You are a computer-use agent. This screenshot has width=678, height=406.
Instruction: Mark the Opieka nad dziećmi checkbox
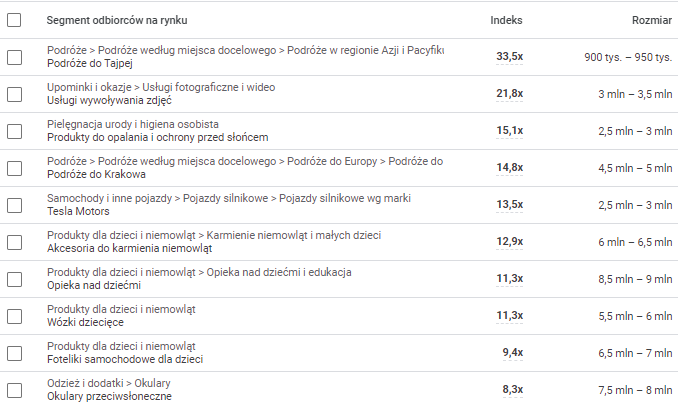(14, 279)
